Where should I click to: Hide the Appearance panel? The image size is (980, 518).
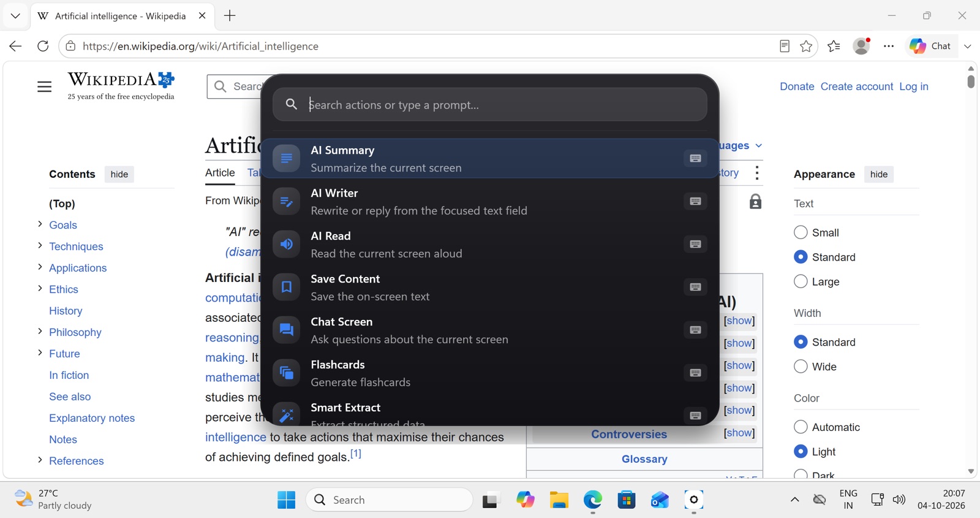click(879, 174)
